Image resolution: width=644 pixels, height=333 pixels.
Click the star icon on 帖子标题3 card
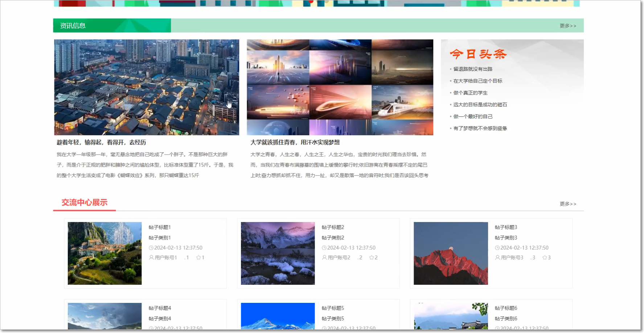click(545, 258)
